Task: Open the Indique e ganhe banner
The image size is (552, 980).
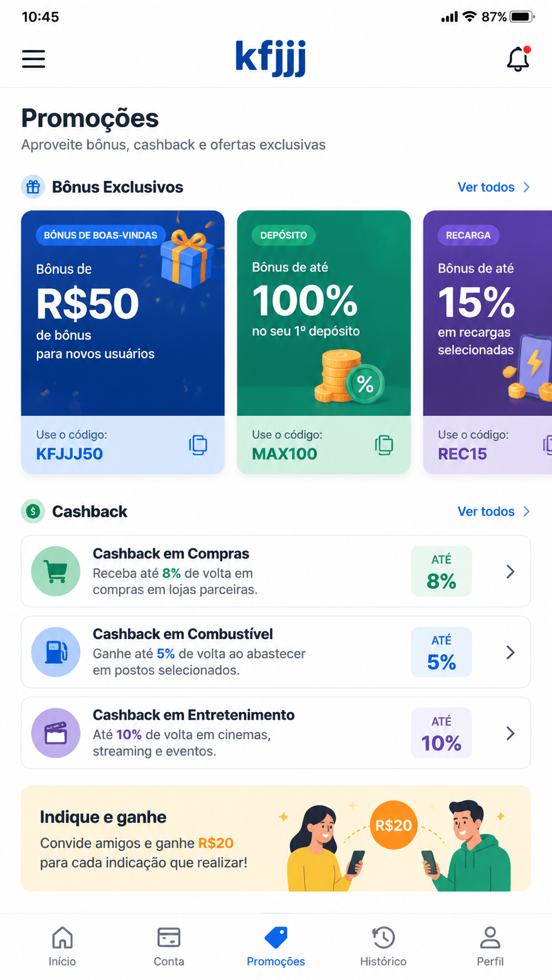Action: click(x=276, y=839)
